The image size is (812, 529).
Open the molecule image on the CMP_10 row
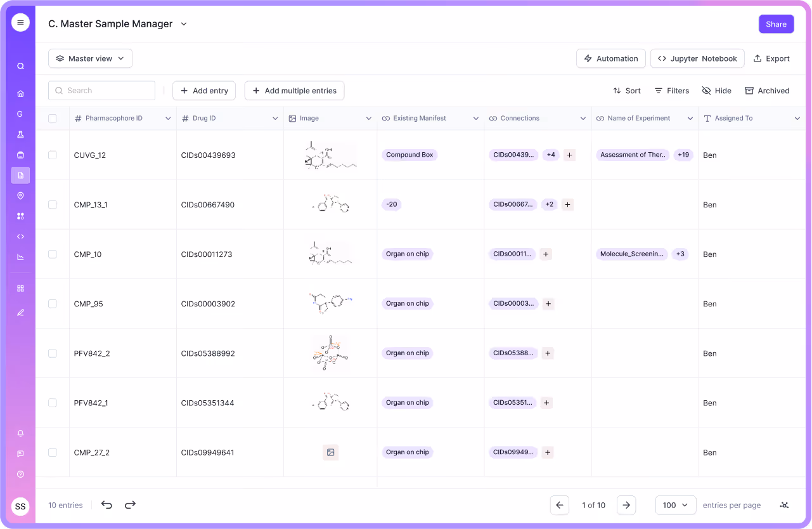coord(330,254)
